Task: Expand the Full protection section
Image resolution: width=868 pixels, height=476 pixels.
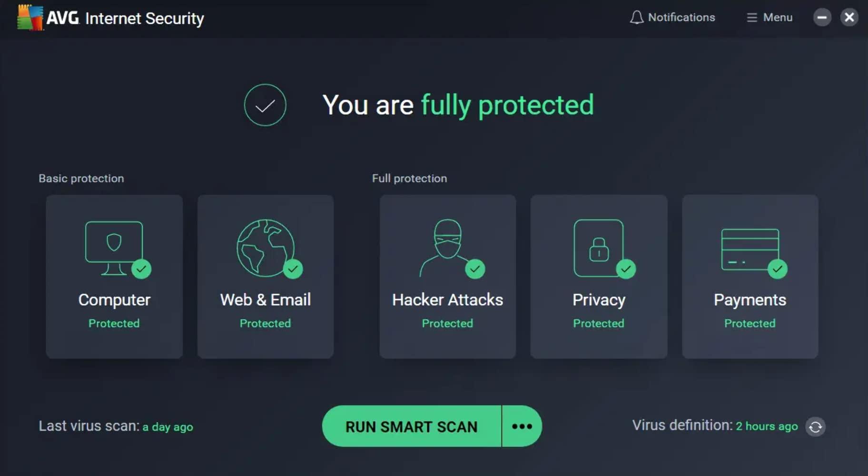Action: (409, 178)
